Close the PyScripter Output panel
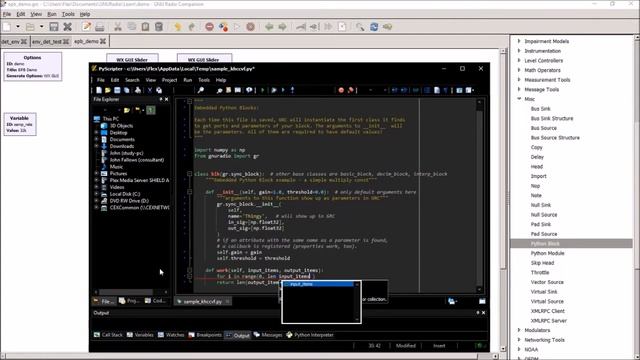640x360 pixels. 484,313
